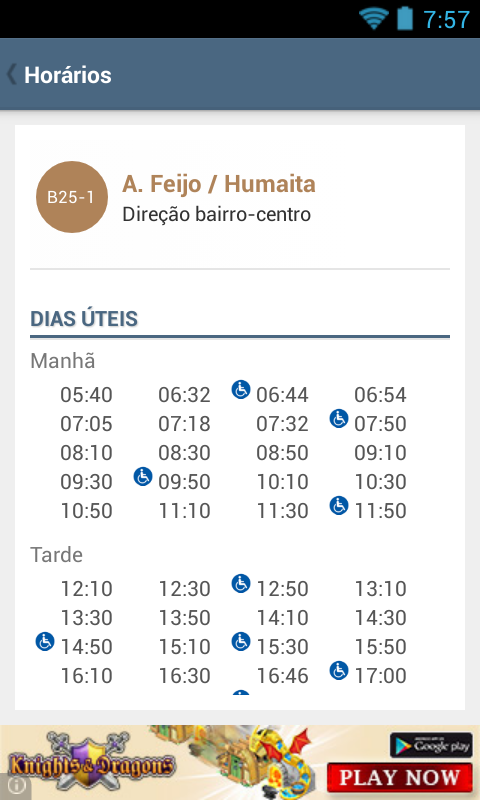Screen dimensions: 480x800
Task: Tap the B25-1 brown route badge
Action: click(71, 197)
